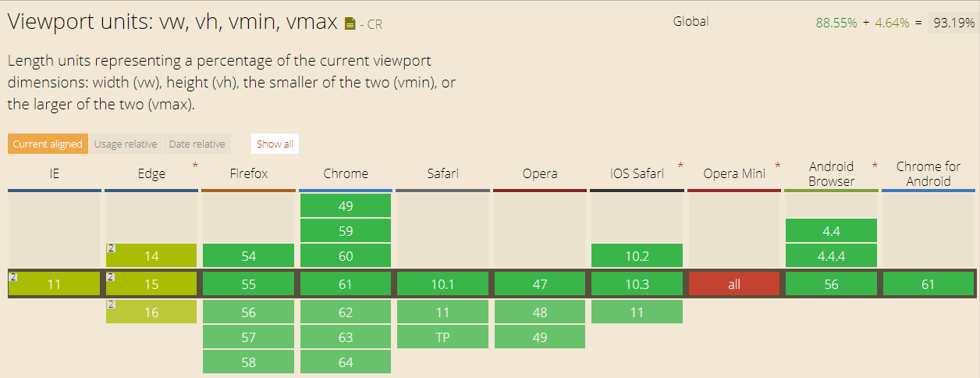Click the CR specification document icon
The width and height of the screenshot is (980, 378).
click(x=350, y=24)
